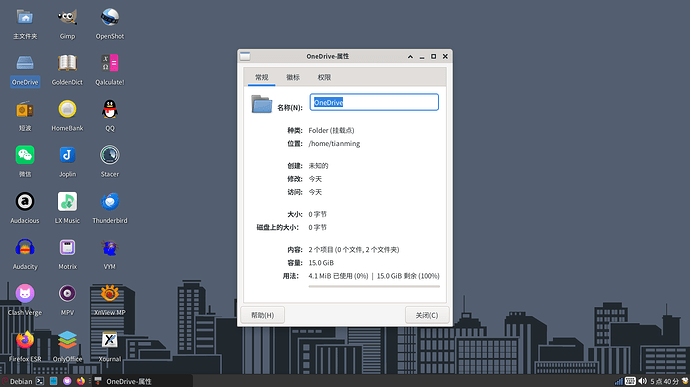The image size is (690, 387).
Task: Click the tray icon right of the clock
Action: pos(685,381)
